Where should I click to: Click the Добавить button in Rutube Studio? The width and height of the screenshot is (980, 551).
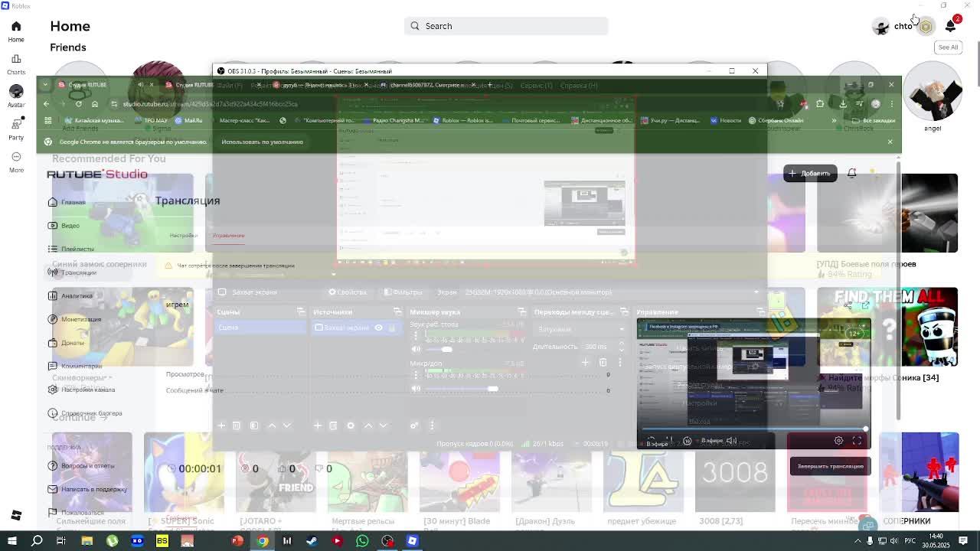(x=810, y=173)
